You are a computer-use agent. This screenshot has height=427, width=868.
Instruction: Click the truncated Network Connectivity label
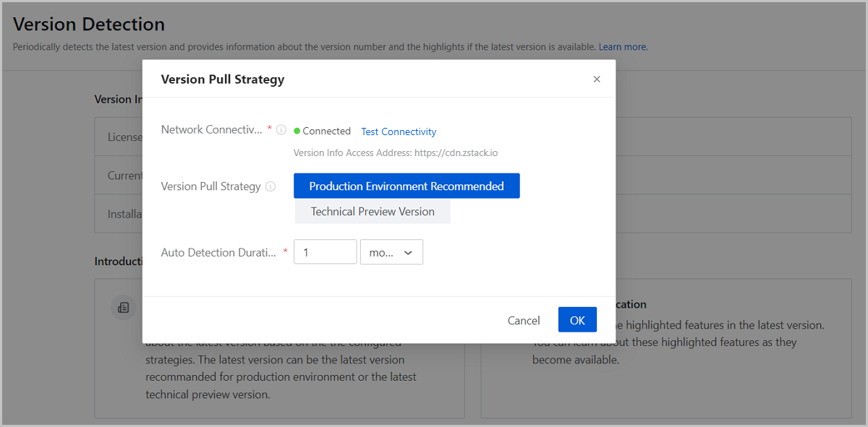point(211,130)
